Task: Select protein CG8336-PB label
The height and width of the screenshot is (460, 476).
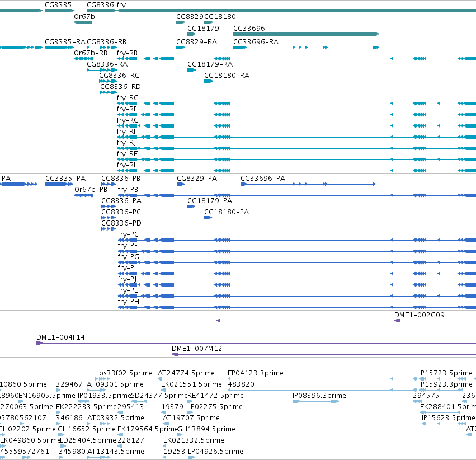Action: tap(121, 178)
